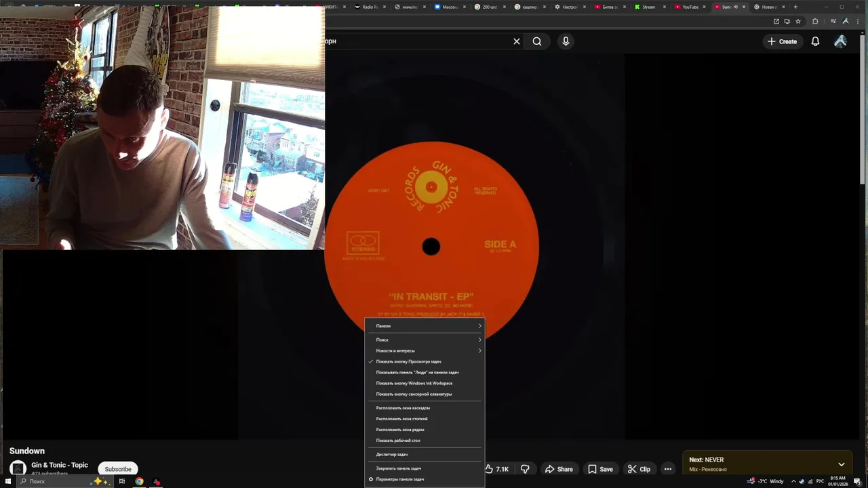
Task: Create a Clip of the video
Action: pos(639,469)
